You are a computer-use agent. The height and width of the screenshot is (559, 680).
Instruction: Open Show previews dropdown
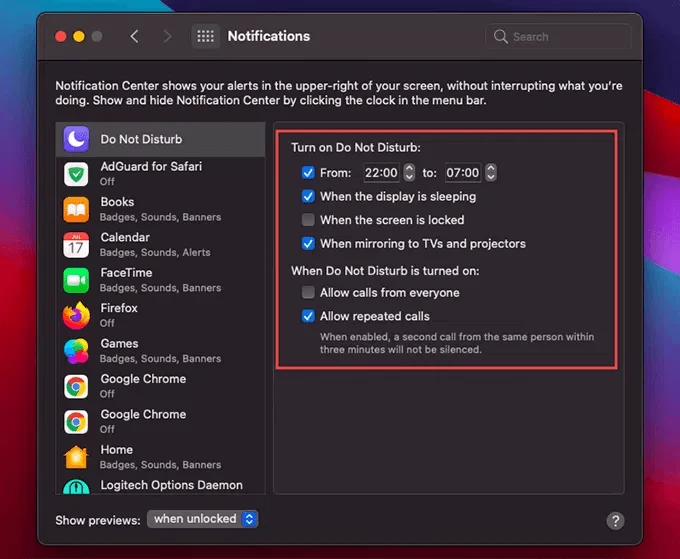[x=203, y=519]
